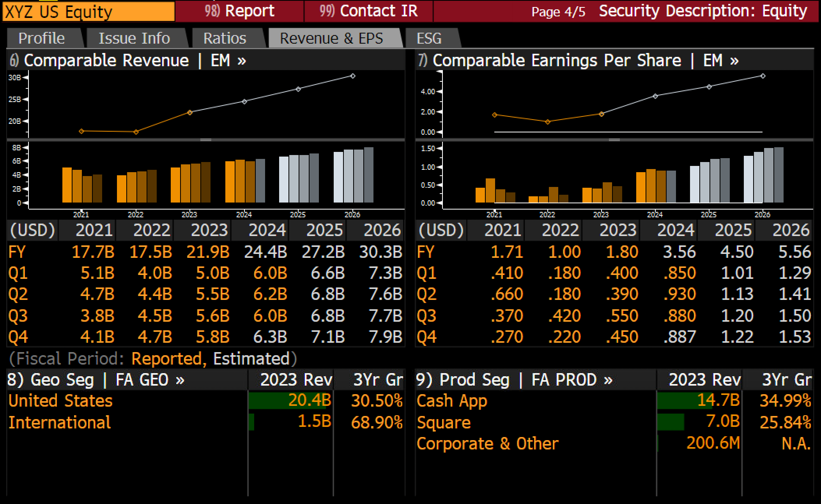This screenshot has height=504, width=821.
Task: Click the Square segment revenue bar
Action: [x=671, y=422]
